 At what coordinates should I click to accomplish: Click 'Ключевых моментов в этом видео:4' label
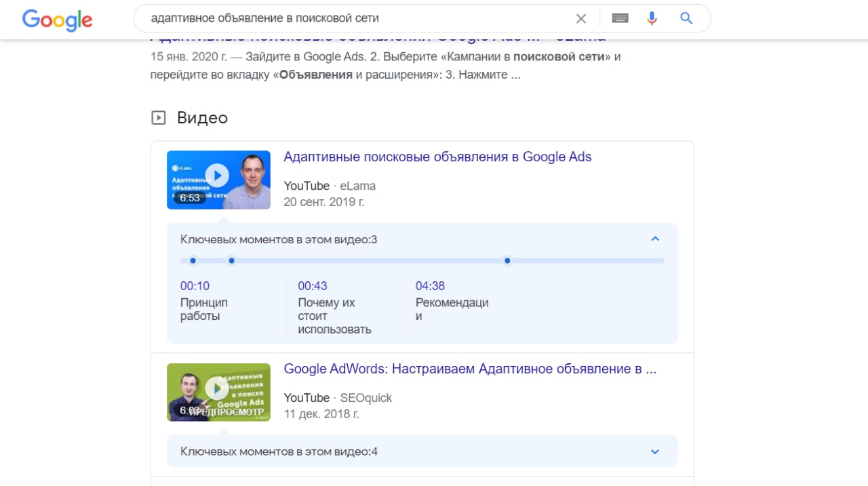(x=279, y=451)
